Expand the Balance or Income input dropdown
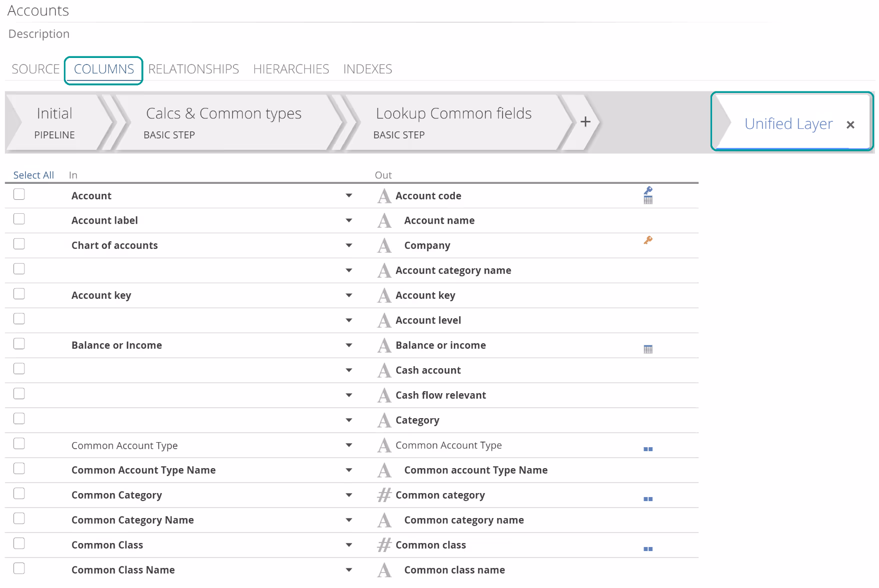The height and width of the screenshot is (588, 879). point(349,345)
